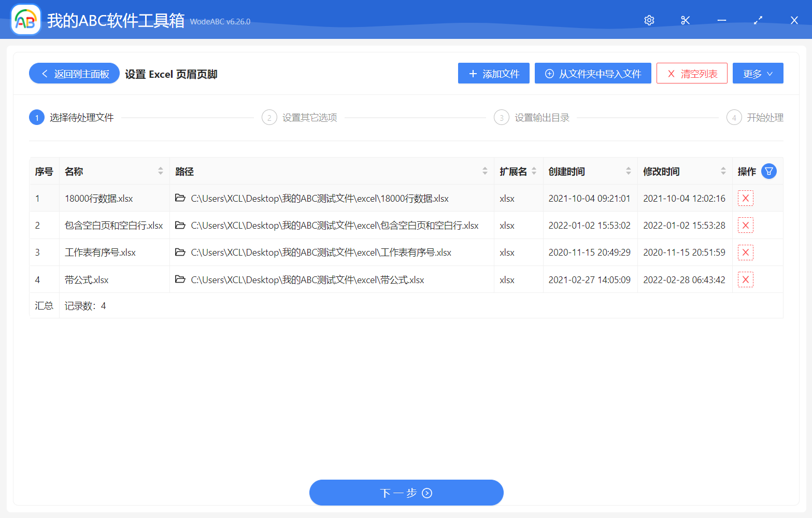
Task: Open the settings gear in the title bar
Action: [649, 20]
